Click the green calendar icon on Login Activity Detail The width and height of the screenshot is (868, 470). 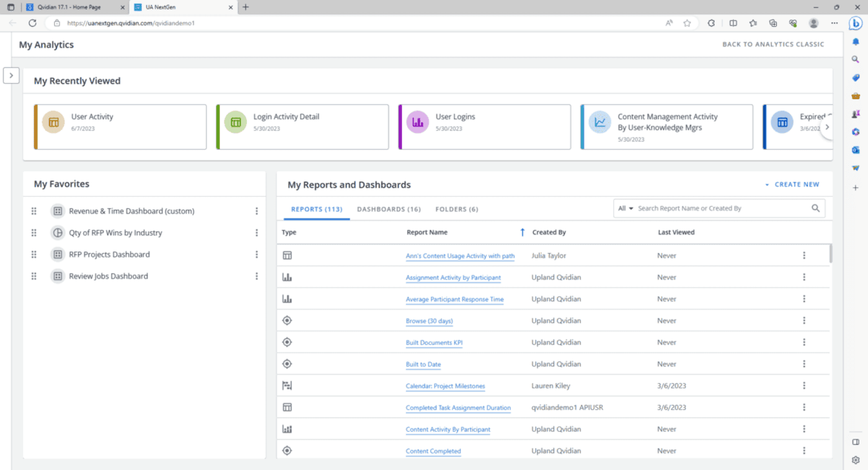tap(236, 122)
